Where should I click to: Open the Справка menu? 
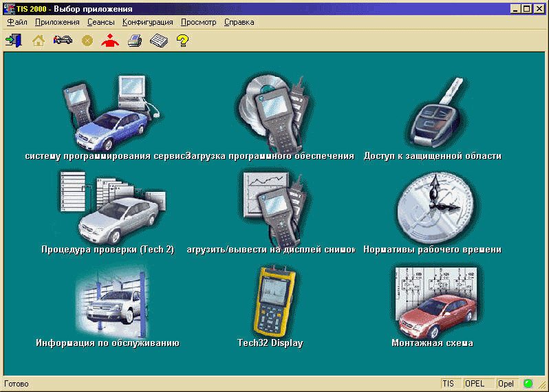pyautogui.click(x=239, y=22)
